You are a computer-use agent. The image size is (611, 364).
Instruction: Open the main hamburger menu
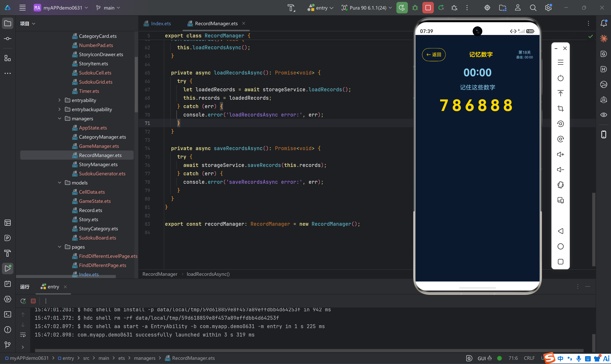[23, 8]
